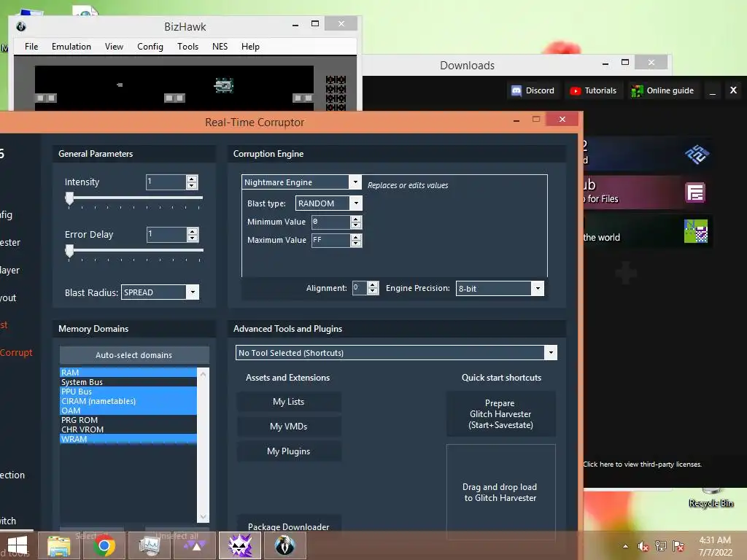Open the Tools menu in BizHawk
The width and height of the screenshot is (747, 560).
pos(187,46)
